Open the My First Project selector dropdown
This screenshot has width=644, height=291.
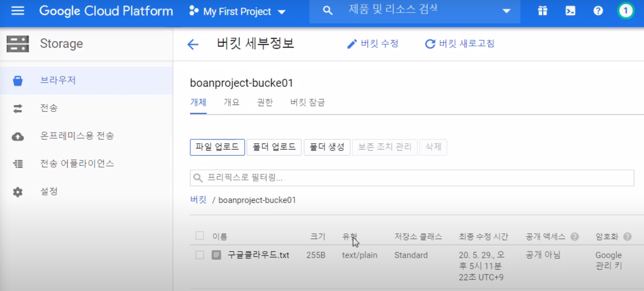[237, 11]
